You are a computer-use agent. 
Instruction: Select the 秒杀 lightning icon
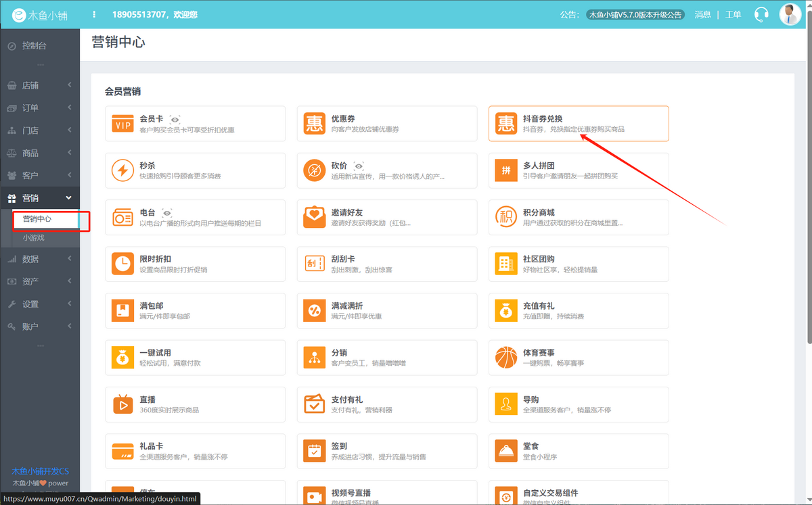pos(122,170)
